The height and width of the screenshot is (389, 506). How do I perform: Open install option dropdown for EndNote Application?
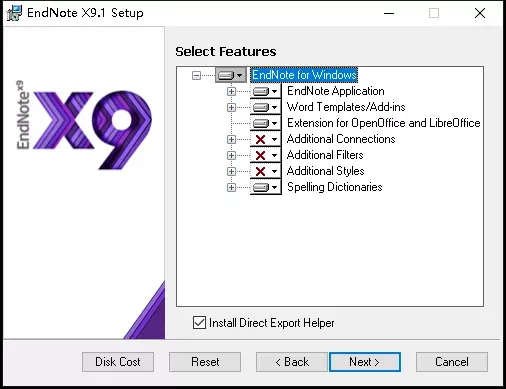click(x=266, y=91)
